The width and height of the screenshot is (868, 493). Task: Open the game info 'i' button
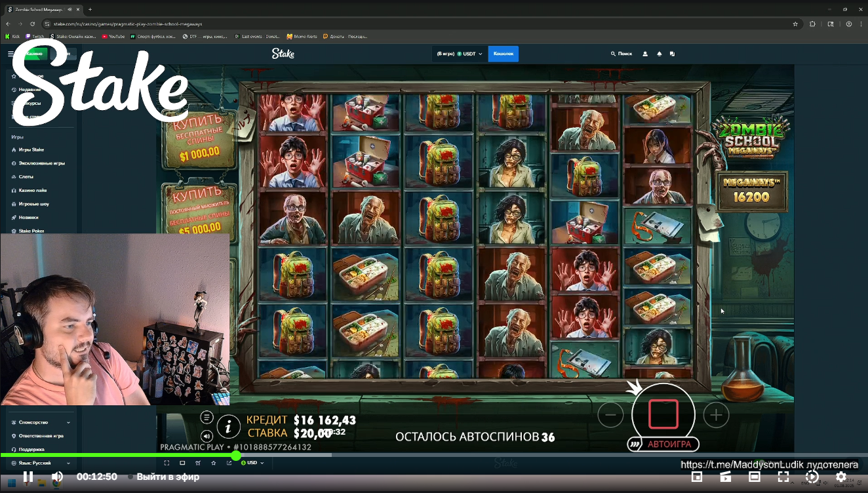click(228, 427)
